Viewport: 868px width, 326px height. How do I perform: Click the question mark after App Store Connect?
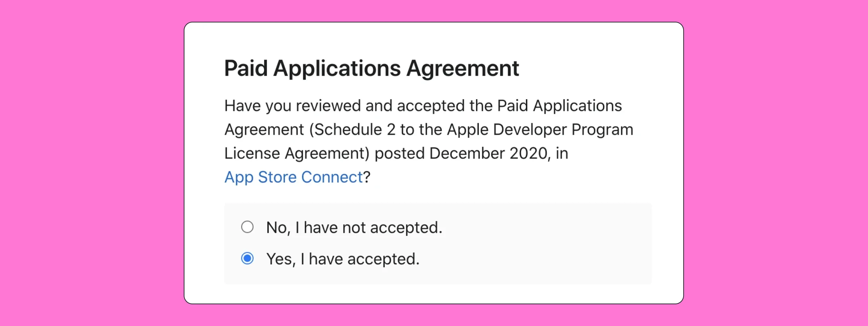coord(366,177)
